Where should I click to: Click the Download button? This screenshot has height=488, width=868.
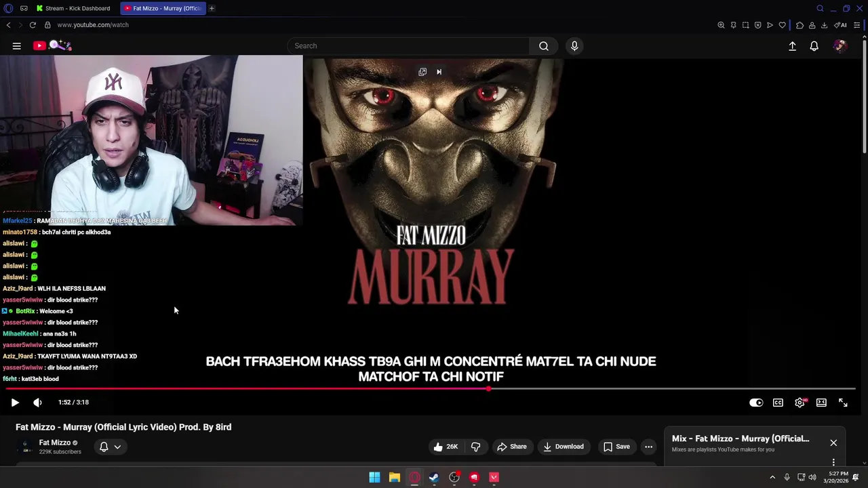(563, 447)
